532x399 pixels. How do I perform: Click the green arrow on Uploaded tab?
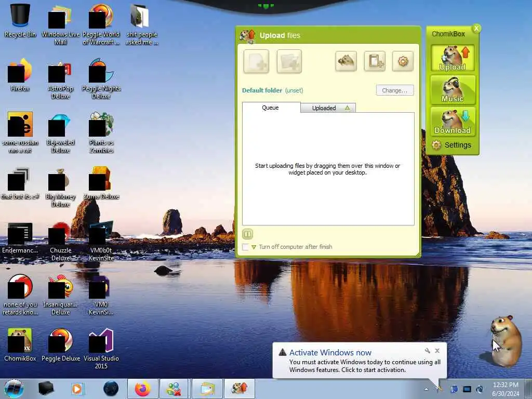click(348, 108)
